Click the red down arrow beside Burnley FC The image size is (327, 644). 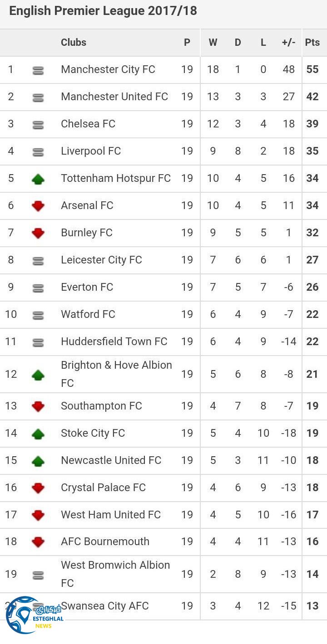point(38,234)
